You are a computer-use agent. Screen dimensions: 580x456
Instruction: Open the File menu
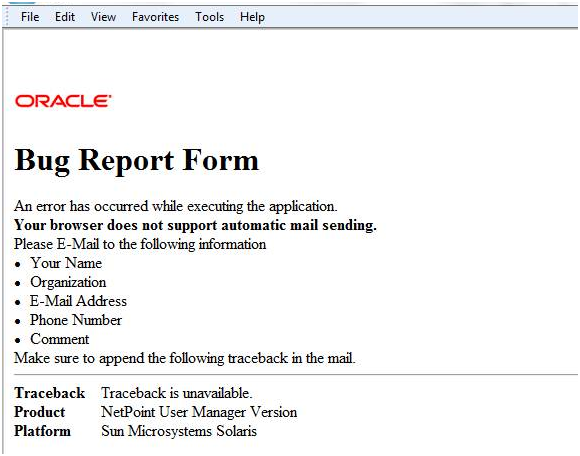click(30, 17)
